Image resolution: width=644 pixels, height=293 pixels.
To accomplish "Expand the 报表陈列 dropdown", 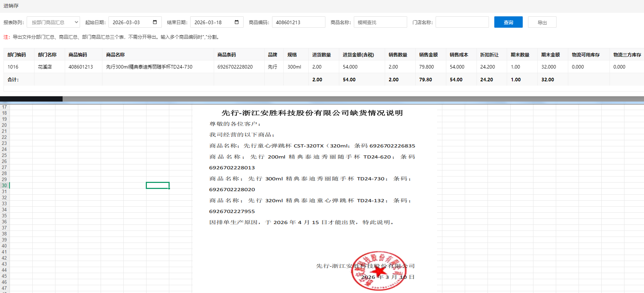I will point(53,22).
